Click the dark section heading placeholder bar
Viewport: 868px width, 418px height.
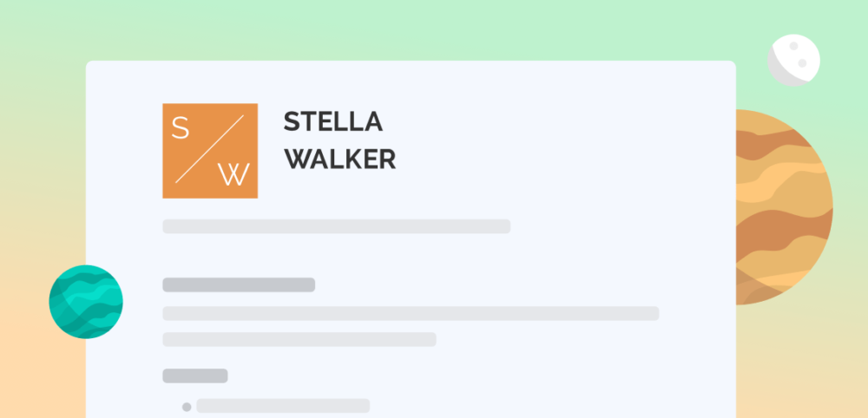tap(239, 284)
